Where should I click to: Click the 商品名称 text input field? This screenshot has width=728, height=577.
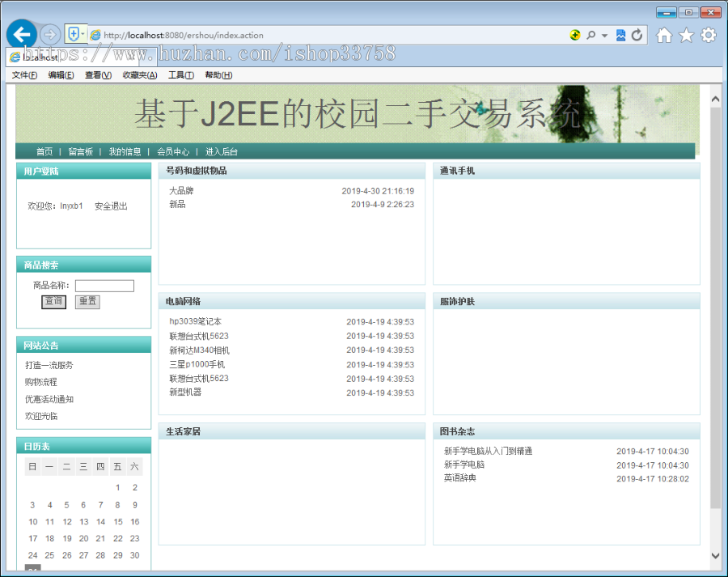coord(104,285)
